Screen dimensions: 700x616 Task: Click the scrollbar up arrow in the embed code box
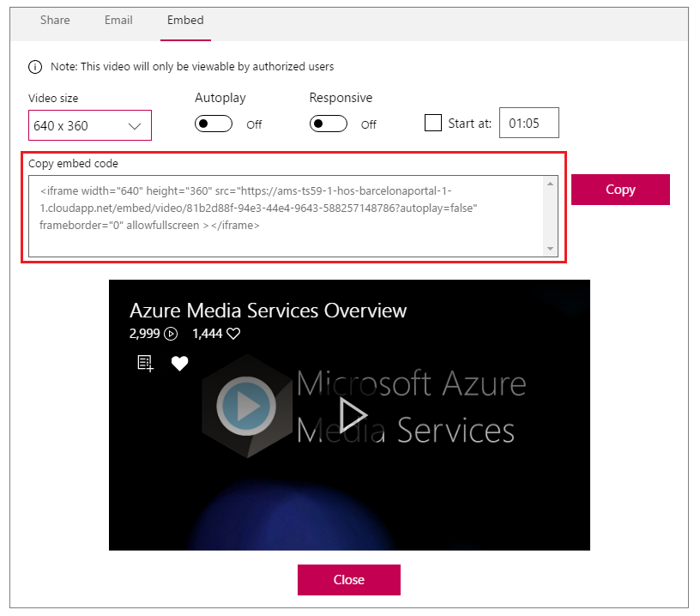click(551, 182)
